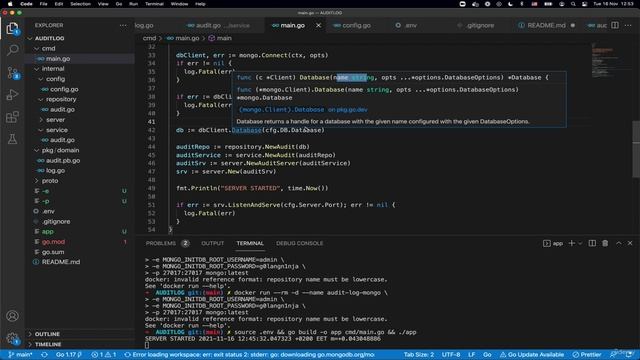This screenshot has height=360, width=640.
Task: Split the terminal panel
Action: pos(592,243)
